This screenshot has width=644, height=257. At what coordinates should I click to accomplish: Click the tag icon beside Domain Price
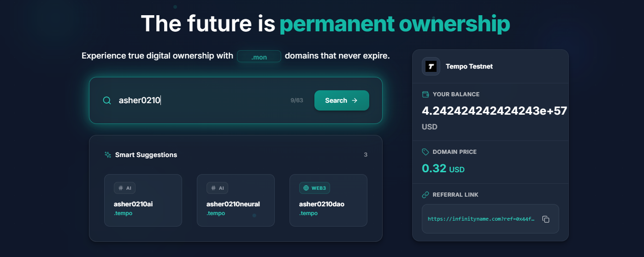(425, 152)
